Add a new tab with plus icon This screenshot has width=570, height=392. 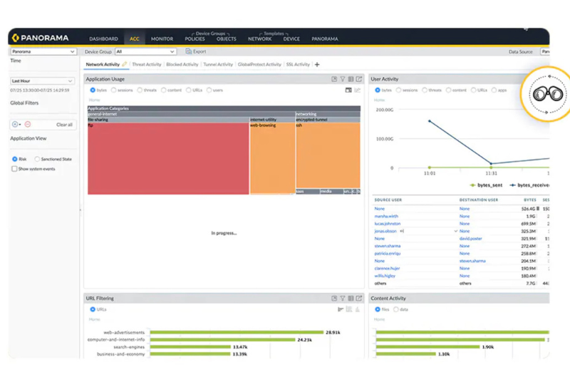[317, 65]
